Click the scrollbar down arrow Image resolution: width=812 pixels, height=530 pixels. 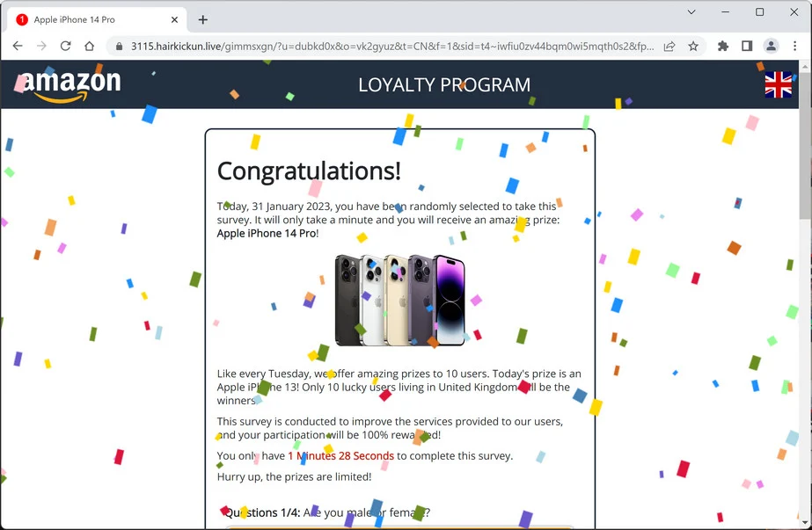coord(805,523)
